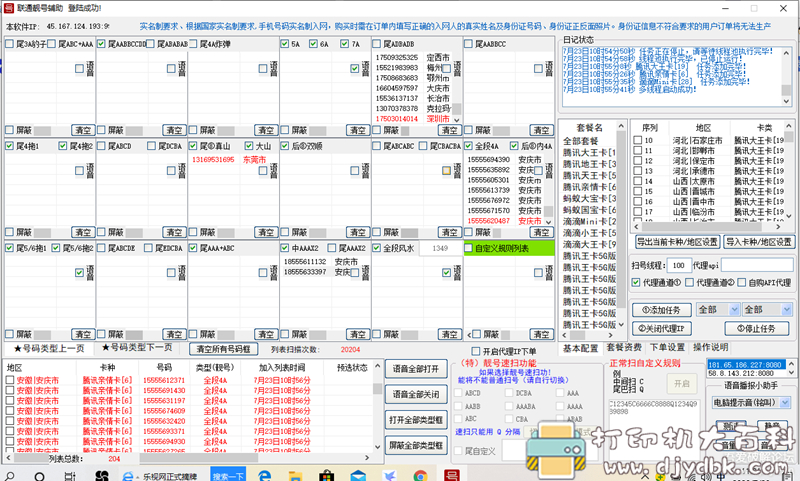Click the red app icon in the title bar
800x481 pixels.
pos(9,8)
